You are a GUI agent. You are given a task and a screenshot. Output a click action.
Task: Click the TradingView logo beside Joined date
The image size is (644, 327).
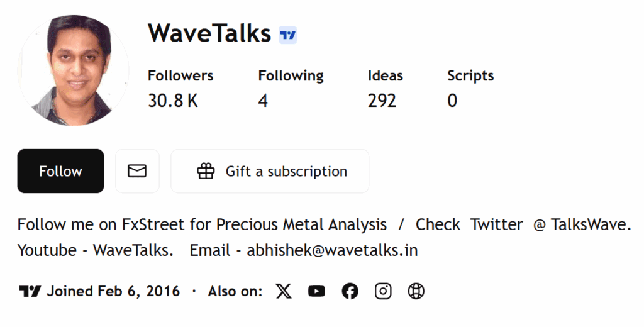pyautogui.click(x=30, y=291)
